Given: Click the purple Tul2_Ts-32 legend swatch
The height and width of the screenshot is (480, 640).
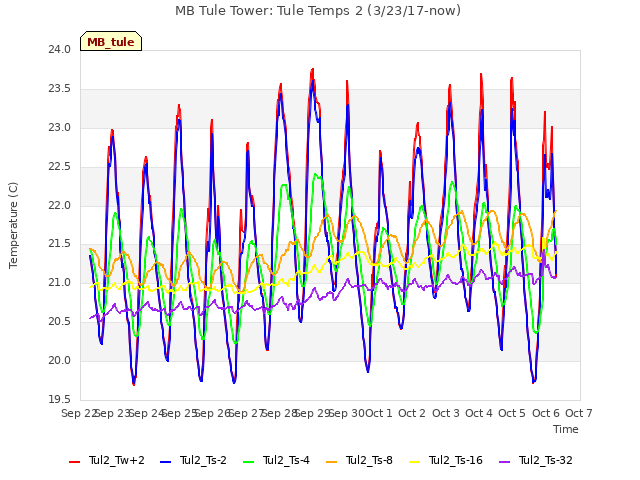Looking at the screenshot, I should click(x=504, y=462).
